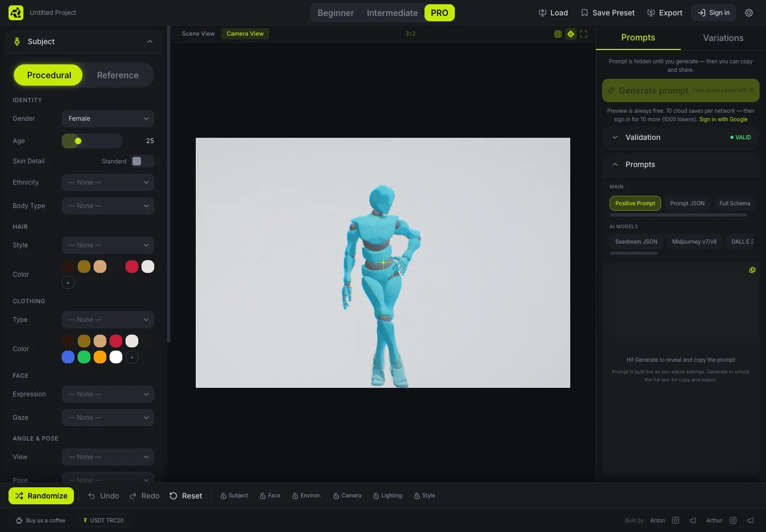Open the settings gear icon
The width and height of the screenshot is (766, 532).
[749, 13]
